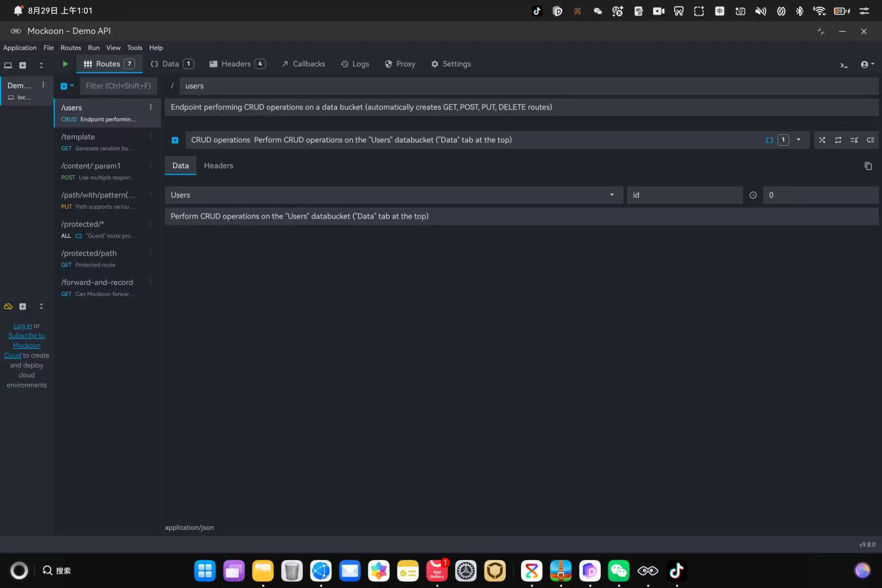Open the Demo API environment options menu

[43, 85]
